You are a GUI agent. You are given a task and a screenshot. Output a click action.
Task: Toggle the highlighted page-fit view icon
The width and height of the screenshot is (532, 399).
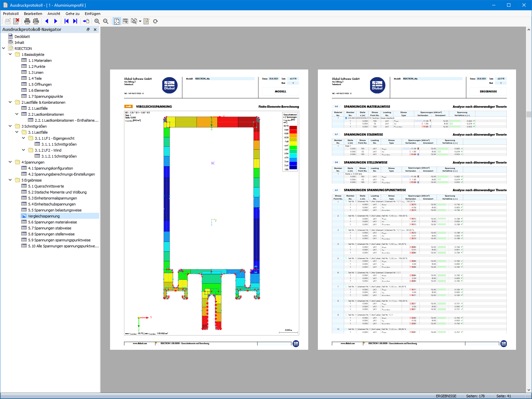pos(117,21)
